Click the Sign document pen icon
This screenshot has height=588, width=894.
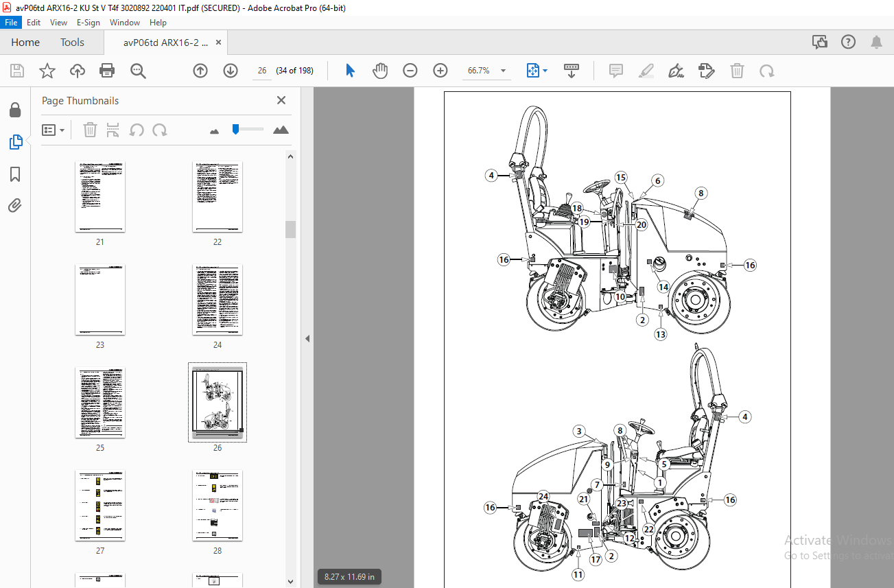[x=676, y=71]
